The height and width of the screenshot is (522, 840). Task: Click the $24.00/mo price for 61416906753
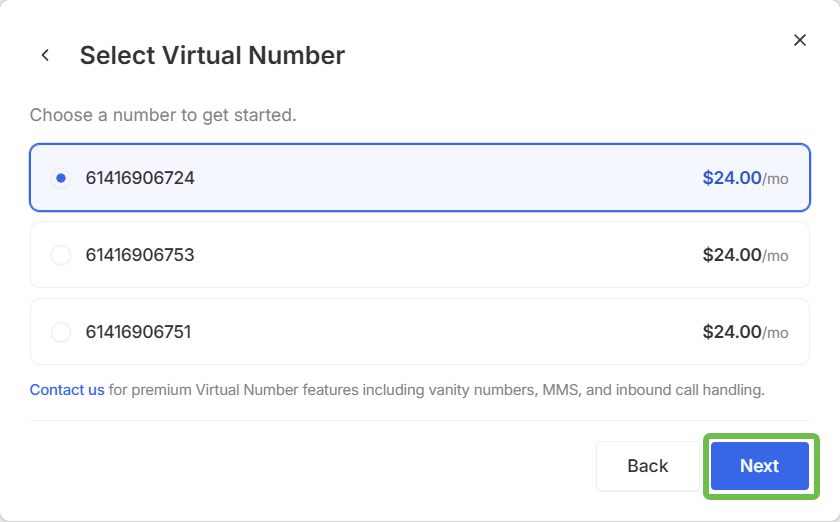745,255
